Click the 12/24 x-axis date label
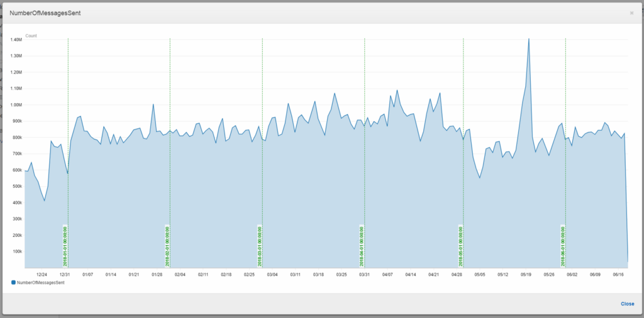Viewport: 644px width, 318px height. pos(42,274)
